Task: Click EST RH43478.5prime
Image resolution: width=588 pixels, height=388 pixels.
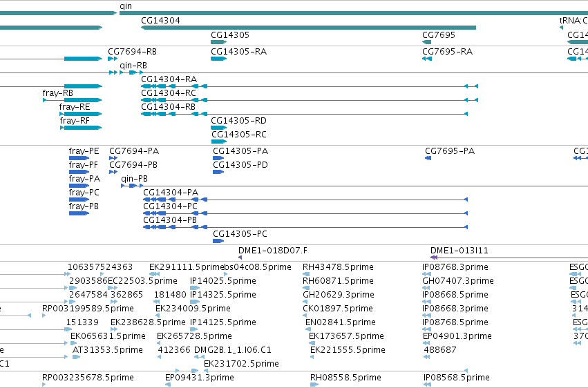Action: point(339,267)
